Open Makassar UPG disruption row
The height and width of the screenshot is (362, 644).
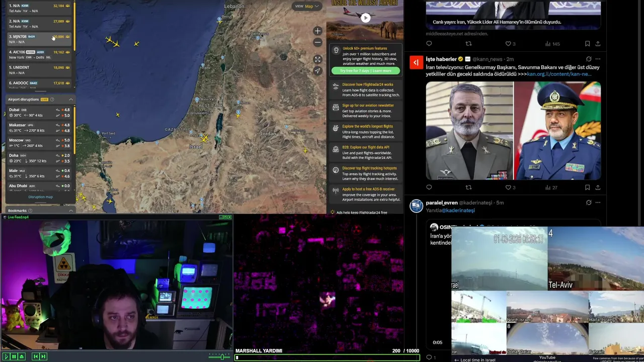(x=39, y=128)
